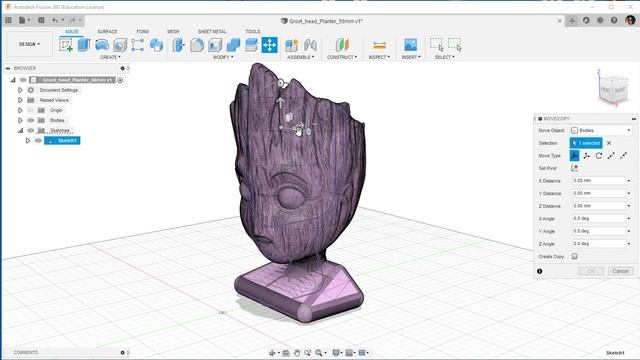Expand the Bodies node
640x360 pixels.
click(20, 120)
